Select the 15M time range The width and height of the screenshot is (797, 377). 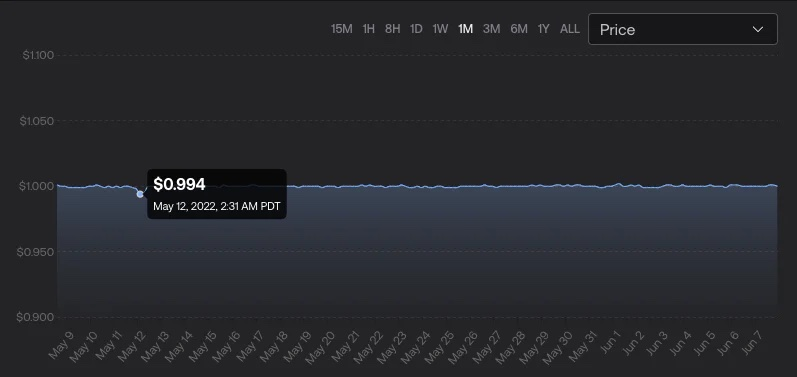(x=341, y=29)
